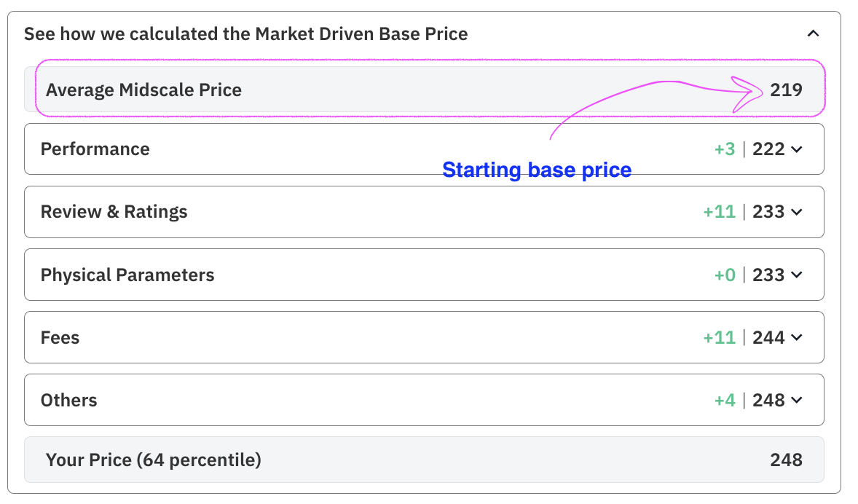This screenshot has width=858, height=504.
Task: Click the 219 average price value
Action: point(786,90)
